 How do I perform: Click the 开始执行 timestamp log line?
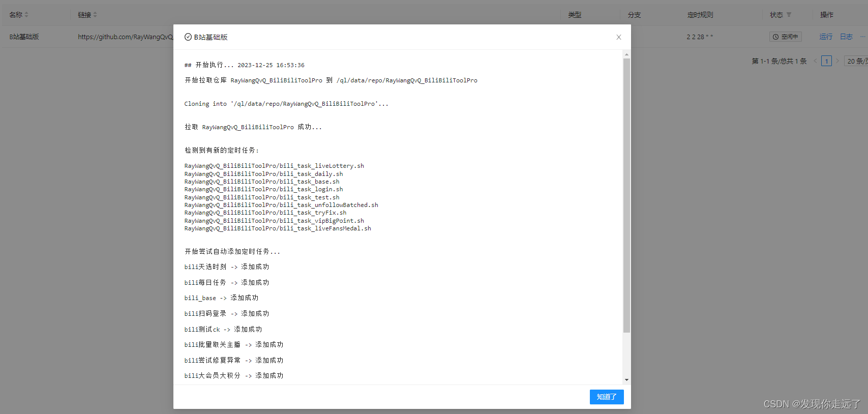tap(245, 65)
